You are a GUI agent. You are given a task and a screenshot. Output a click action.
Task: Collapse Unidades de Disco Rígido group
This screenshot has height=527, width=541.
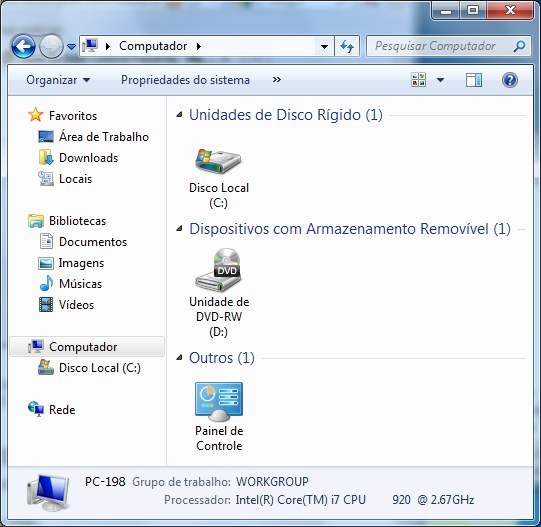pyautogui.click(x=179, y=115)
